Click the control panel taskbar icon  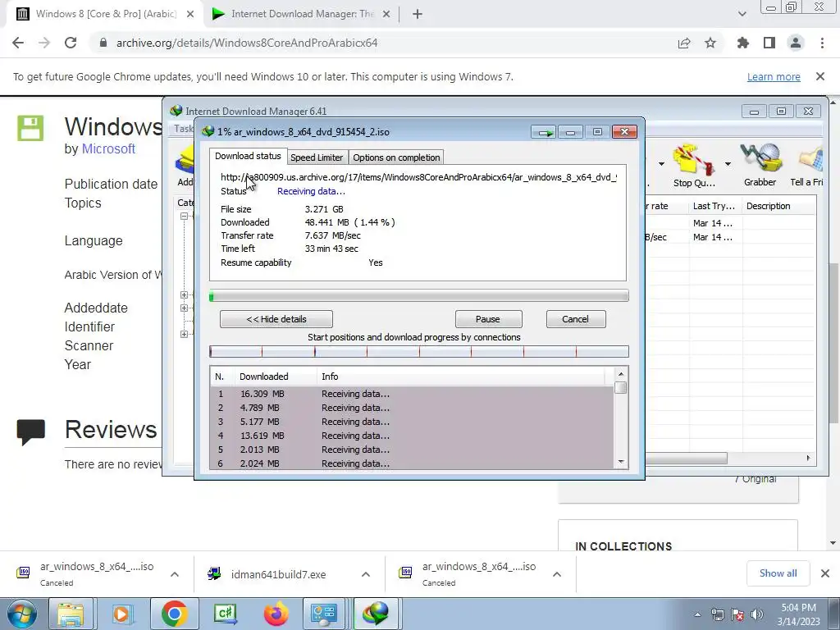point(323,614)
